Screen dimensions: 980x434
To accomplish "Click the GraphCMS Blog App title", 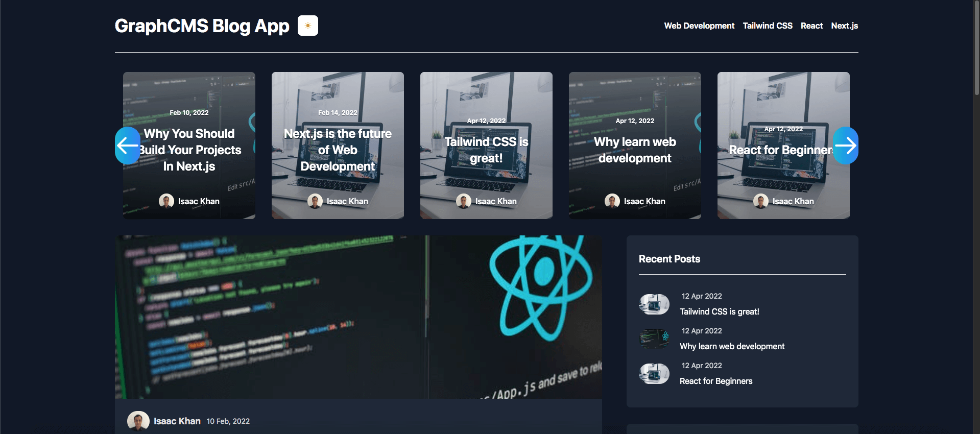I will 202,26.
